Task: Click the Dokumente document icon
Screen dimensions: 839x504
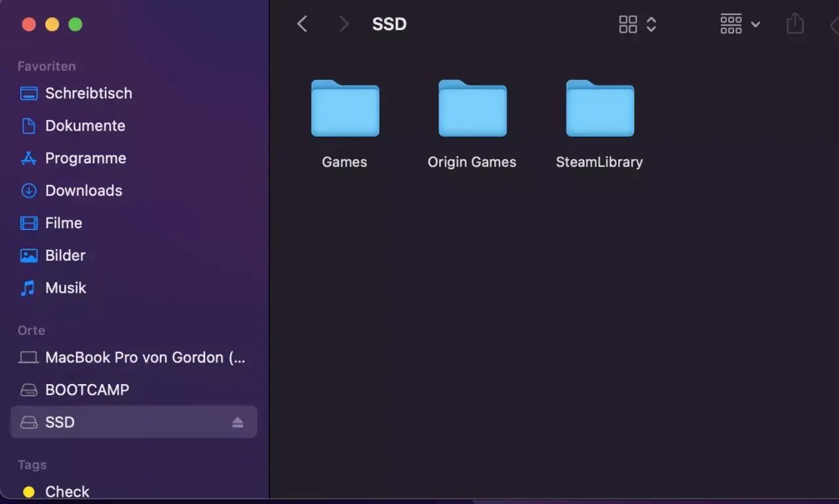Action: [29, 125]
